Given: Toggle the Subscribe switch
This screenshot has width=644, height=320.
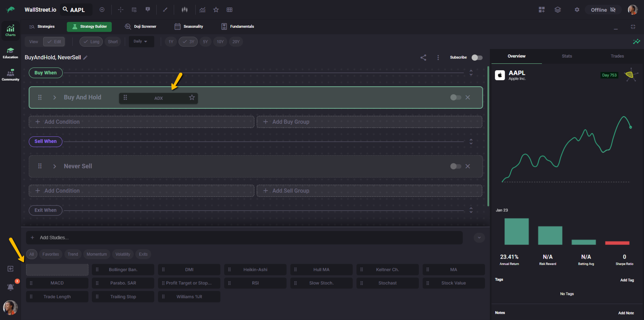Looking at the screenshot, I should point(477,58).
